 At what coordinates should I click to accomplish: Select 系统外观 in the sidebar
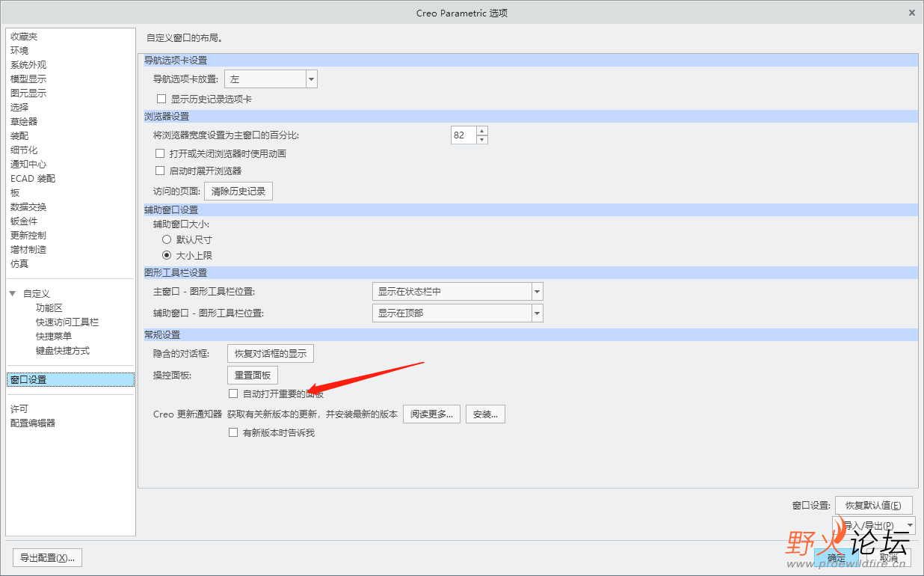coord(28,65)
